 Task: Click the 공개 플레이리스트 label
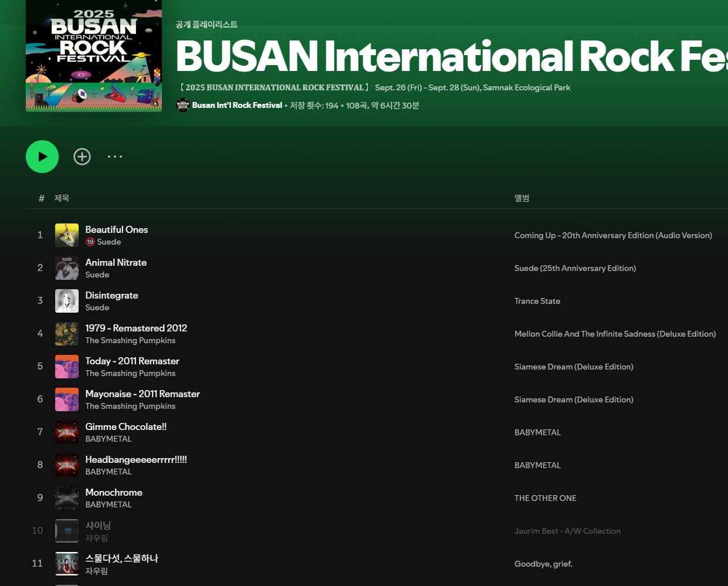[x=206, y=25]
